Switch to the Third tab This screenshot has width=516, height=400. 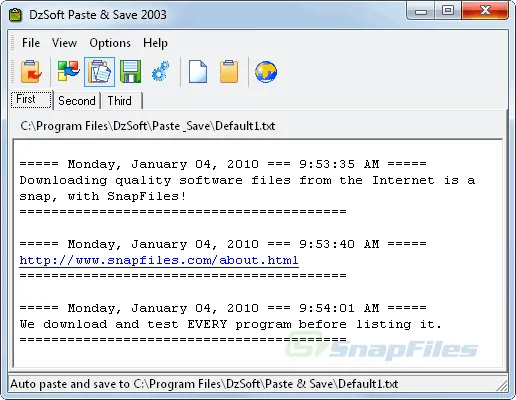(x=121, y=101)
